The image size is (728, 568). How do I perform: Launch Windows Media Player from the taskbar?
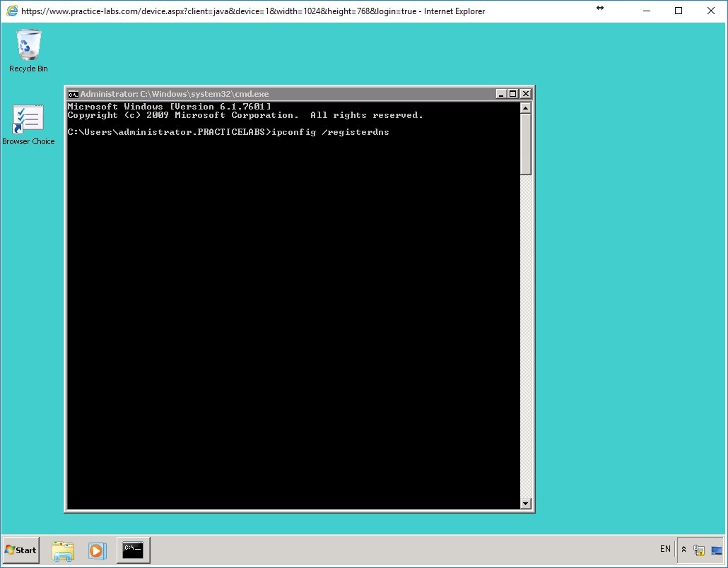[97, 550]
